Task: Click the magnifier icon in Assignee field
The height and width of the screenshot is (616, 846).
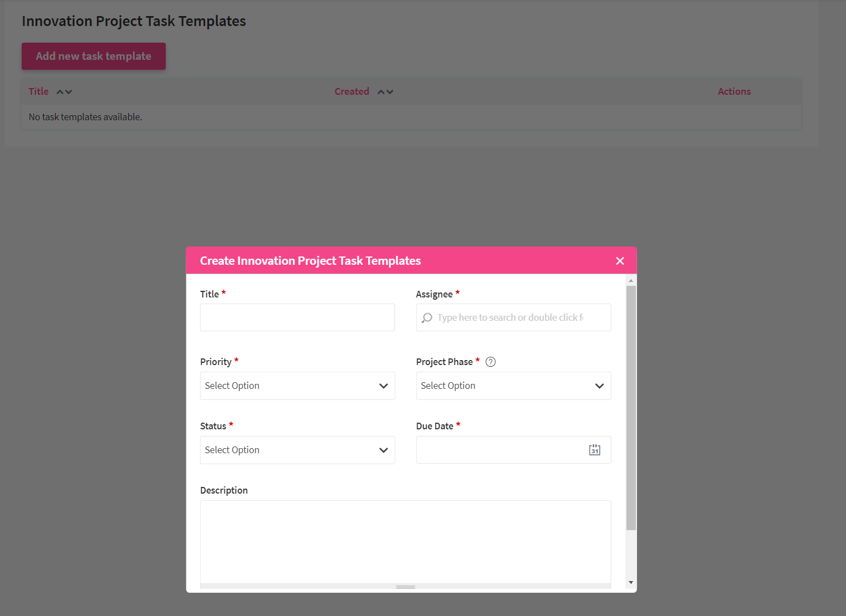Action: [x=427, y=318]
